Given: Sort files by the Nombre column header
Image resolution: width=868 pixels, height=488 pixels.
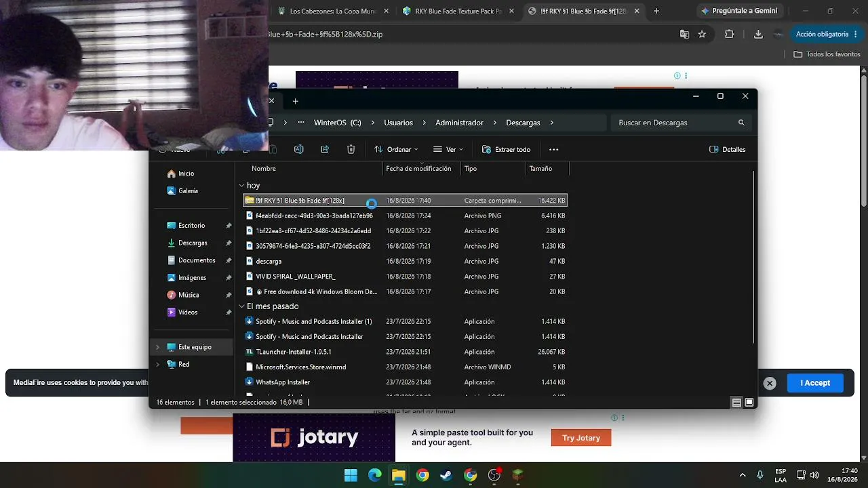Looking at the screenshot, I should coord(264,168).
